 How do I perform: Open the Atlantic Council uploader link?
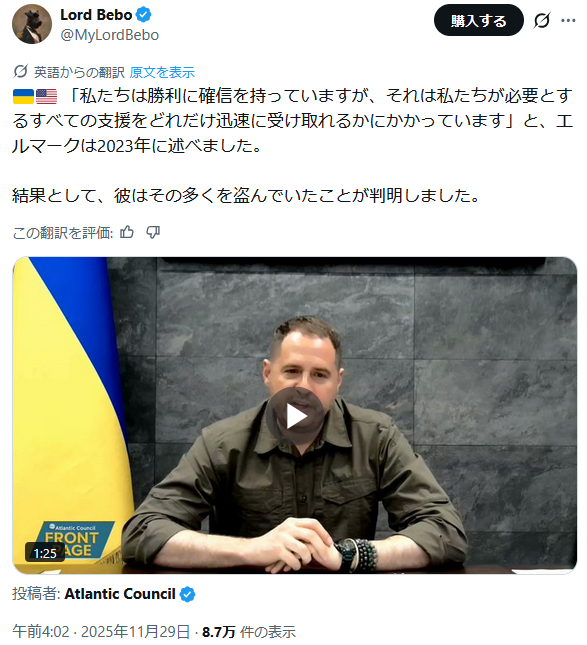[x=120, y=594]
